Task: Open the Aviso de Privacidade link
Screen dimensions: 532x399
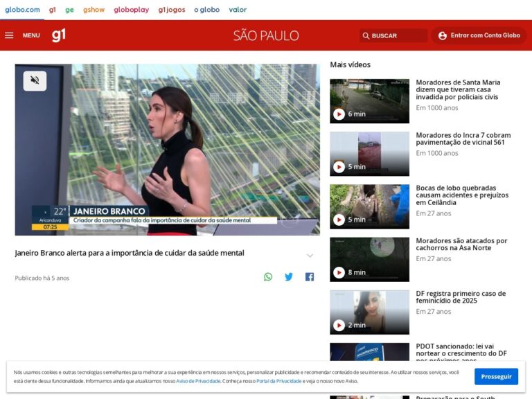Action: coord(198,381)
